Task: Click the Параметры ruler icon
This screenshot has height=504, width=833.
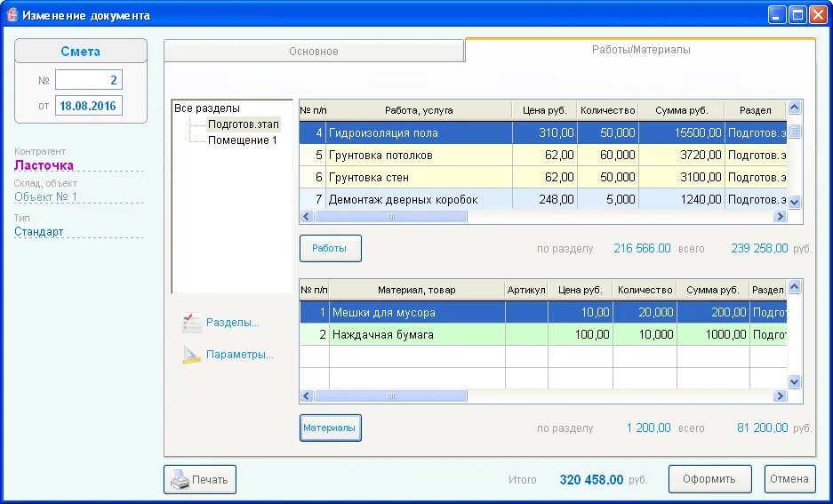Action: (191, 355)
